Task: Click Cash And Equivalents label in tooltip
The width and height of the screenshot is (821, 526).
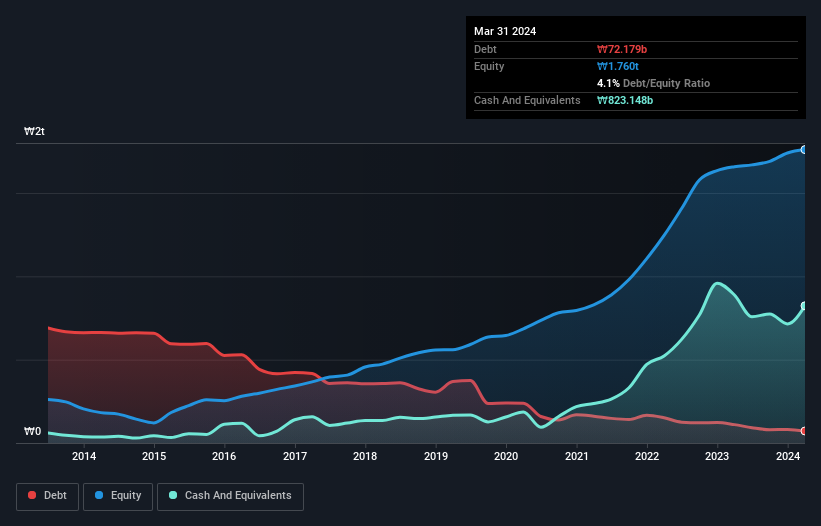Action: click(x=527, y=100)
